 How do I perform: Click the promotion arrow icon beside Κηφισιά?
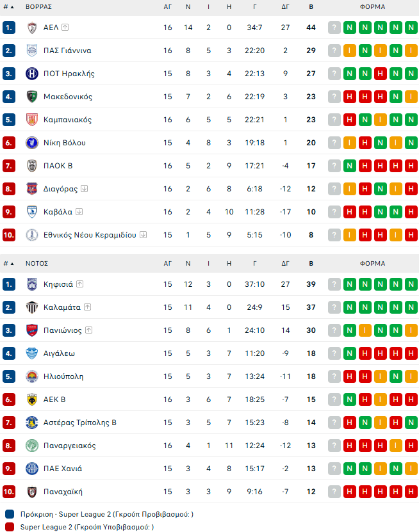point(80,284)
